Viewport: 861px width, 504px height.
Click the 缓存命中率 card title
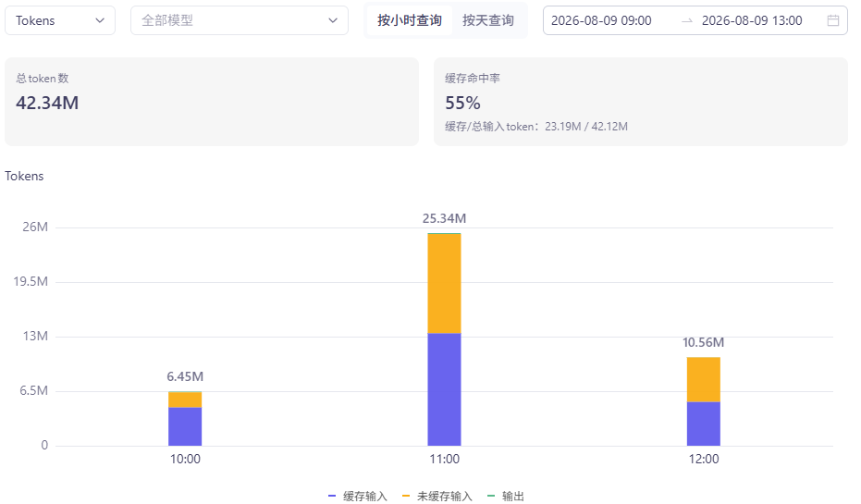point(473,79)
